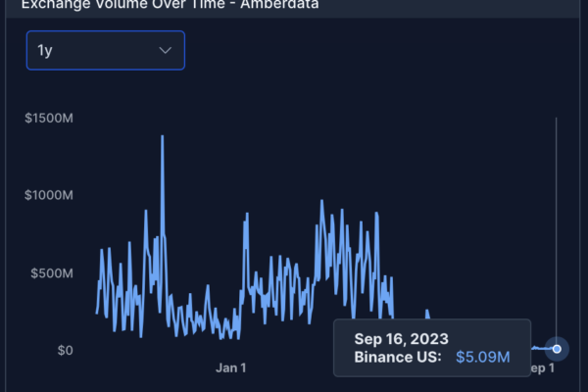Click the Jan 1 x-axis label

click(231, 368)
